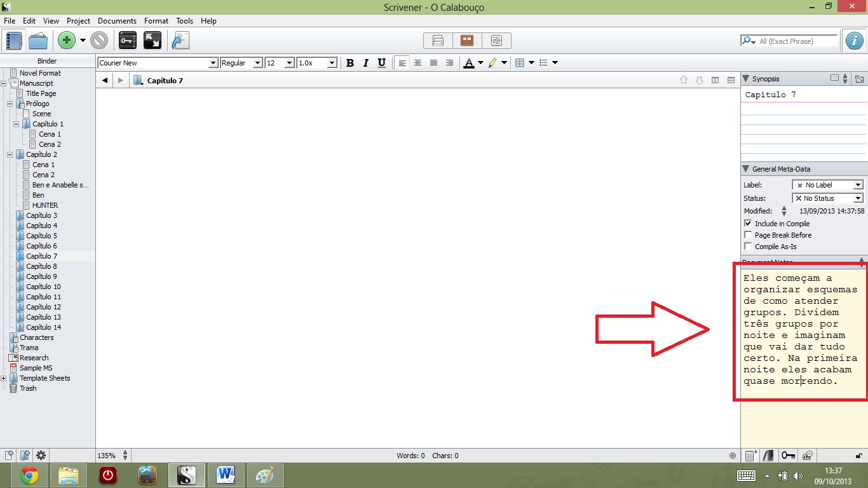Switch to outliner view mode
Image resolution: width=868 pixels, height=488 pixels.
click(x=496, y=40)
